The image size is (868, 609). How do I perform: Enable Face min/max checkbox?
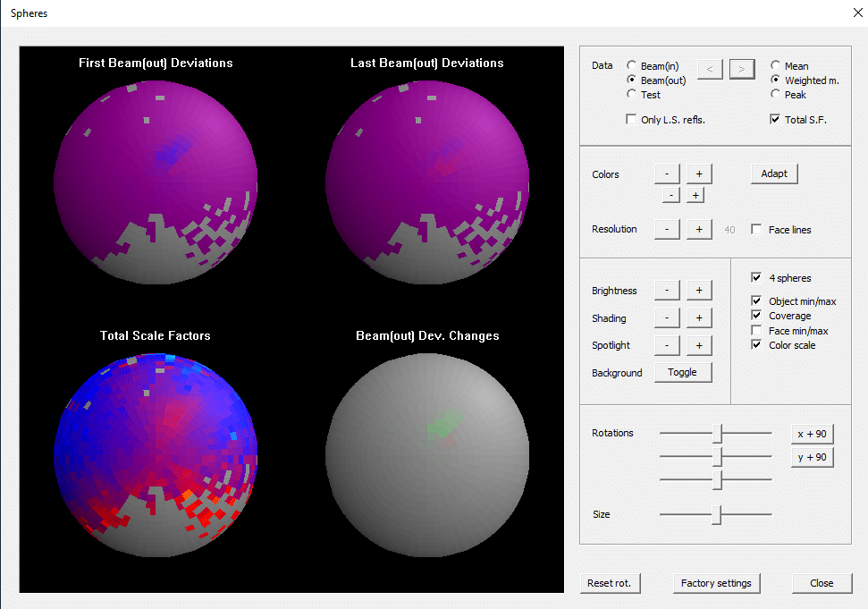757,331
